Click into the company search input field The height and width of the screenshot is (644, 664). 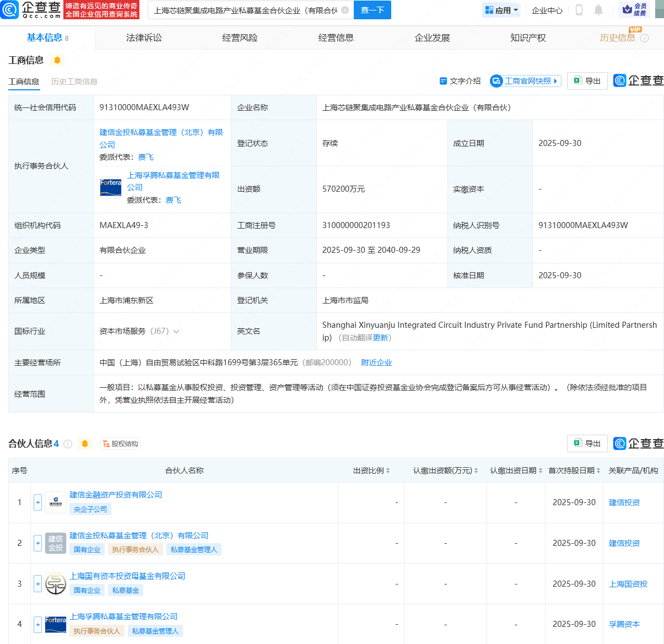coord(245,10)
